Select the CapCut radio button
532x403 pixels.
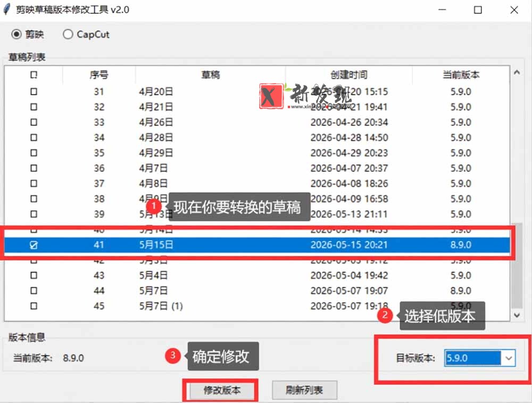click(x=68, y=34)
